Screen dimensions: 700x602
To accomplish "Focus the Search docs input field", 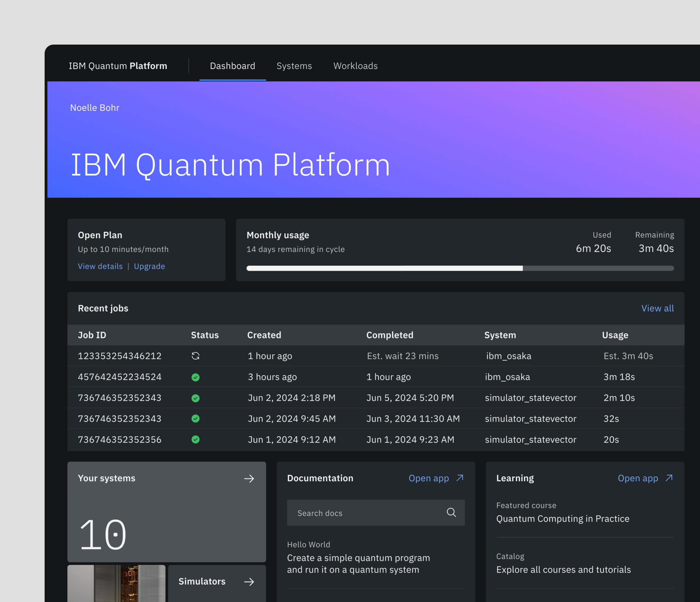I will (x=376, y=513).
